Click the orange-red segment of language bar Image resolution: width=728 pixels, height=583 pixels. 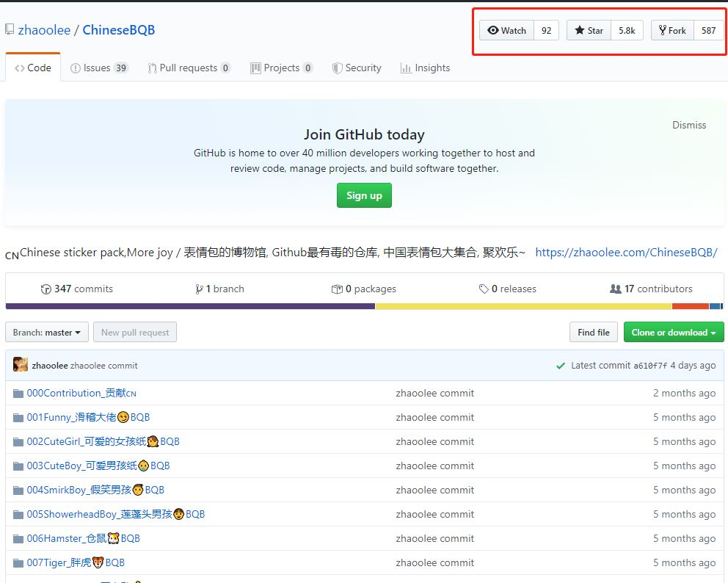point(691,306)
